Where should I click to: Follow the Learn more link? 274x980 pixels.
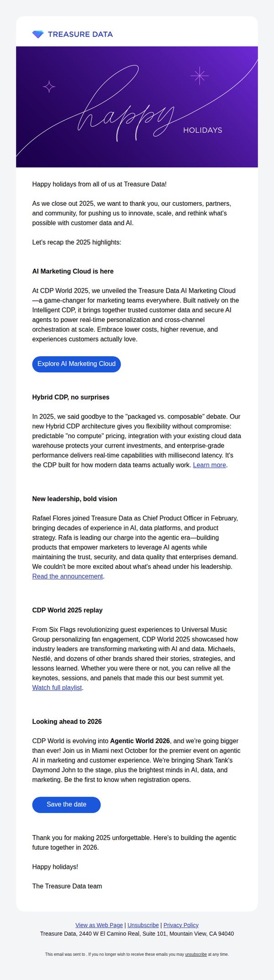[x=210, y=465]
